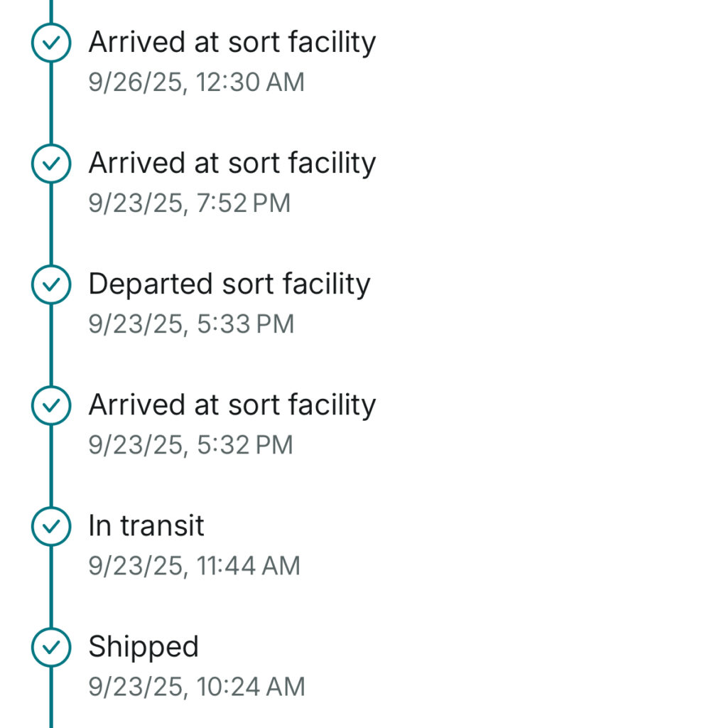Click timeline line between In transit and Shipped

[x=51, y=587]
